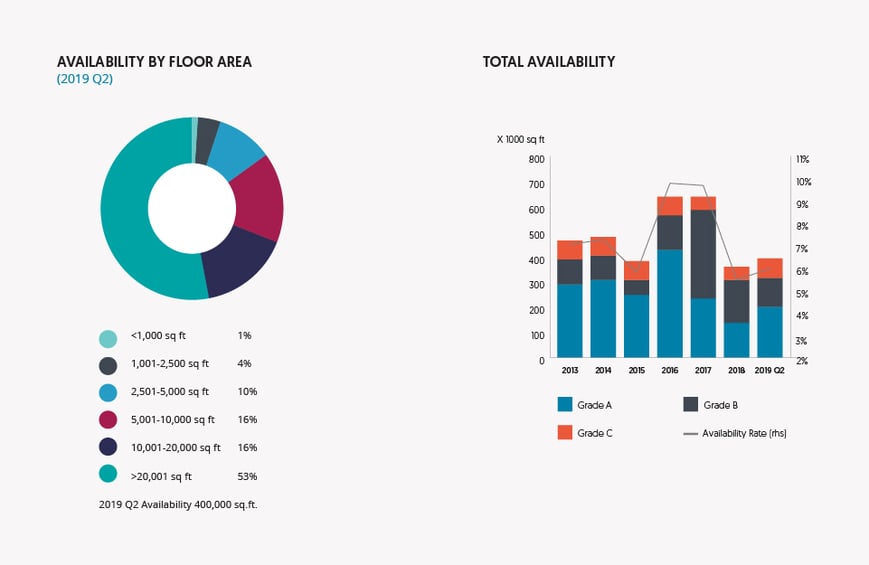This screenshot has width=869, height=565.
Task: Click the 'Grade B' legend label
Action: point(720,405)
